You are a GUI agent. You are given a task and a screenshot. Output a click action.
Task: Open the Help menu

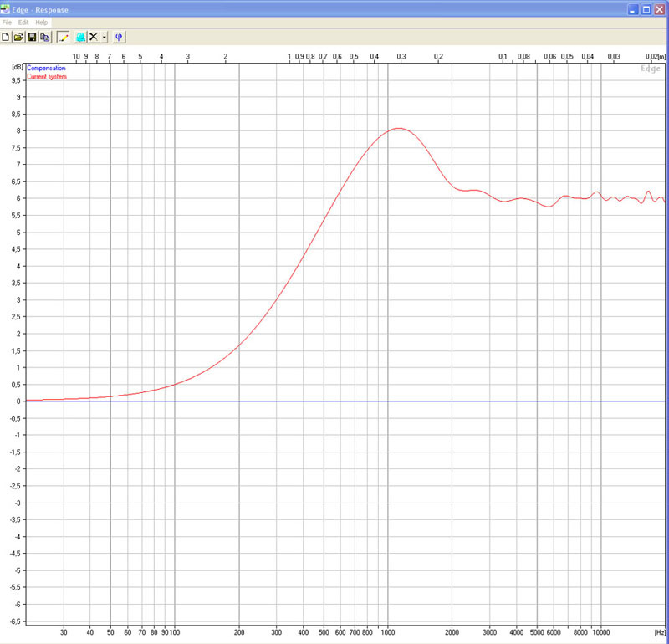[41, 23]
